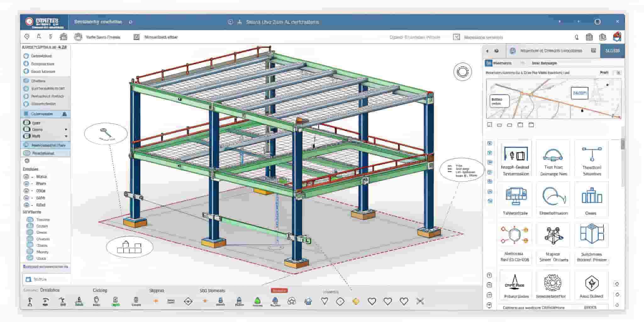
Task: Tick the checkbox beside 'Prafi' above the map
Action: (618, 73)
